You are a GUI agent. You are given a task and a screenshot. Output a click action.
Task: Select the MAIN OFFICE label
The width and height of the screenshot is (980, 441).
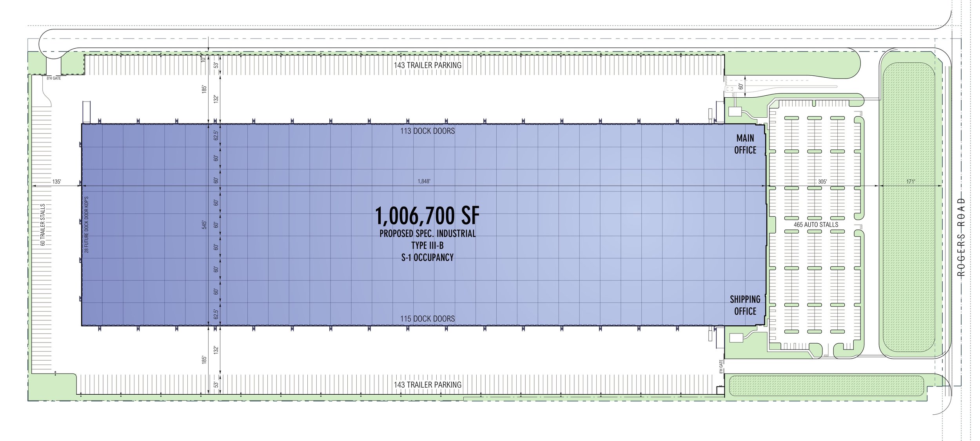point(745,144)
